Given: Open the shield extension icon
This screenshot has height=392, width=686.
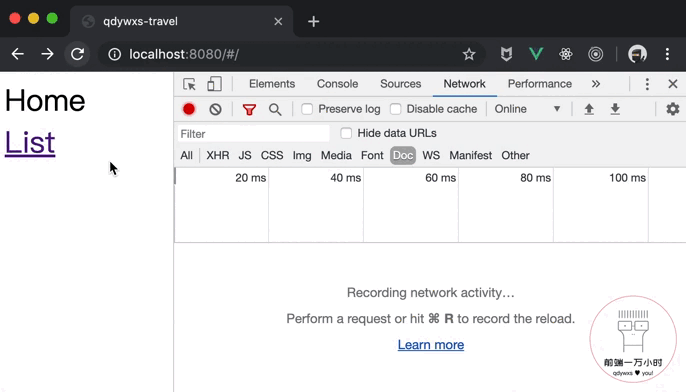Looking at the screenshot, I should point(506,54).
